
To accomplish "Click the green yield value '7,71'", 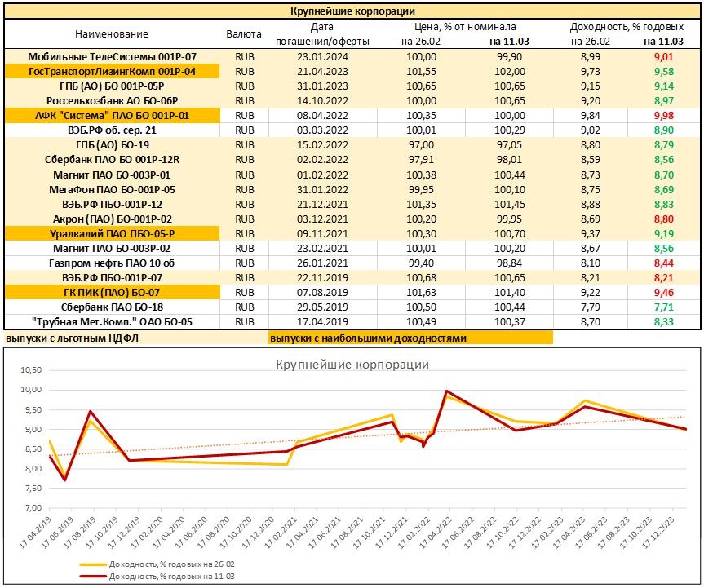I will click(663, 307).
